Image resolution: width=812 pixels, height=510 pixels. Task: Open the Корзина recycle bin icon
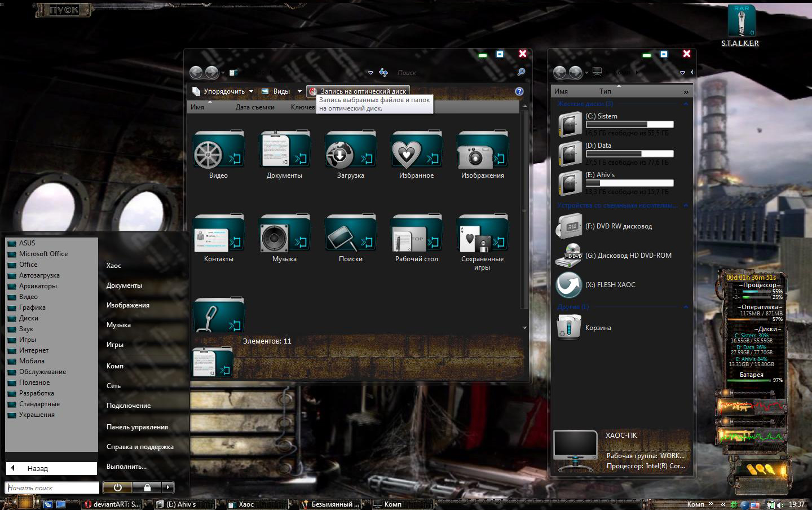[569, 327]
